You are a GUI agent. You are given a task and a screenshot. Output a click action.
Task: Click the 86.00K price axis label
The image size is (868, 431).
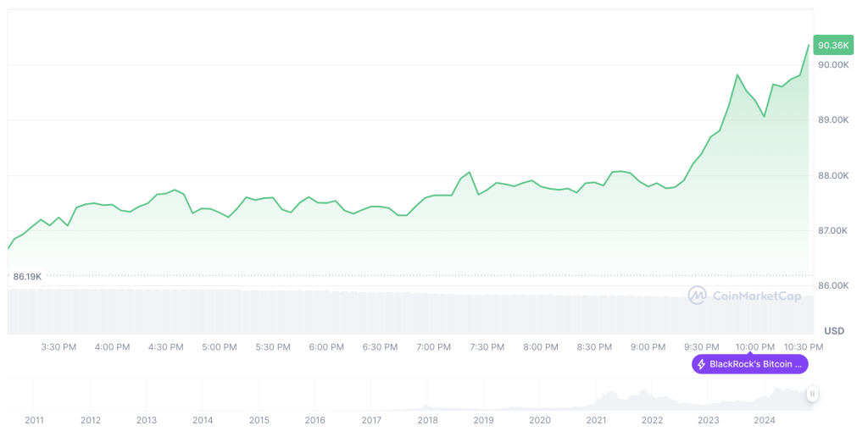[835, 286]
